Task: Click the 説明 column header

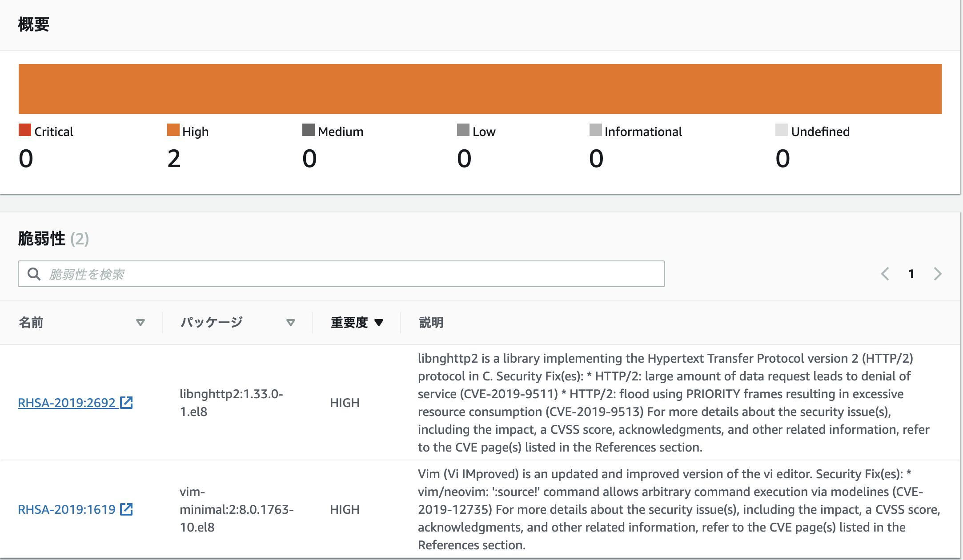Action: pos(431,323)
